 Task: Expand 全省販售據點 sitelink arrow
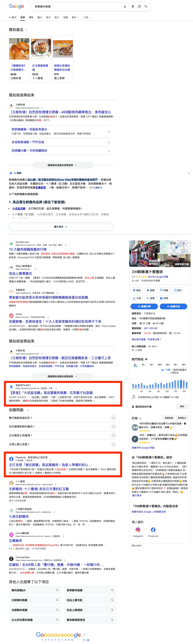click(x=109, y=142)
